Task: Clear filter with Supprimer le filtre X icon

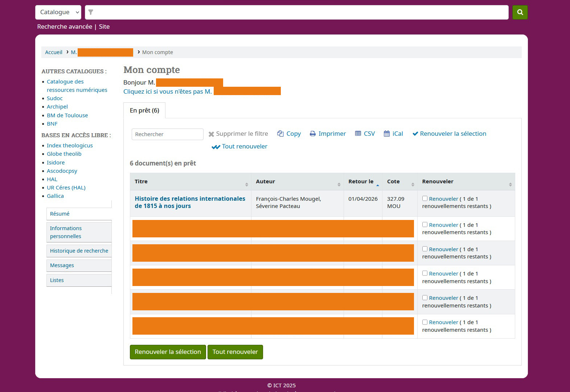Action: (211, 134)
